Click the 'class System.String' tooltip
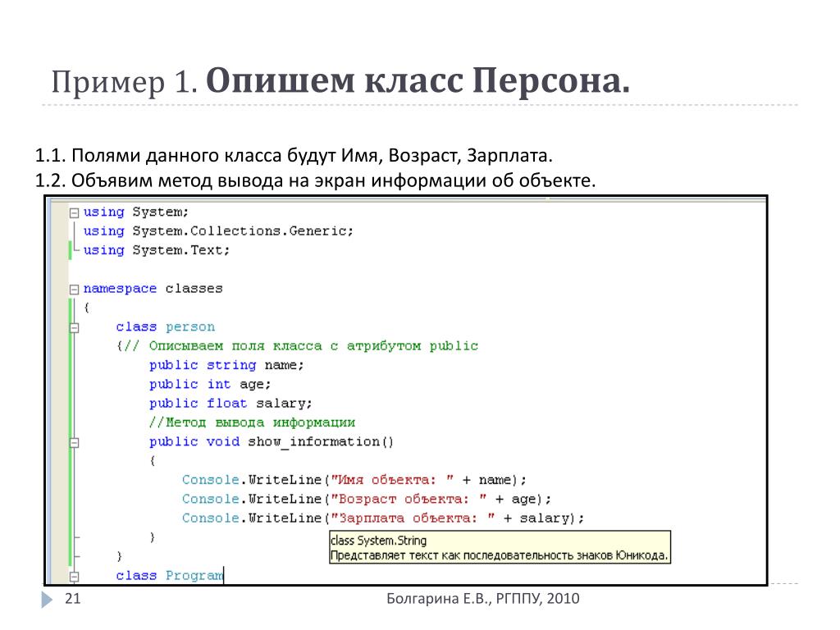The height and width of the screenshot is (630, 840). (x=500, y=547)
